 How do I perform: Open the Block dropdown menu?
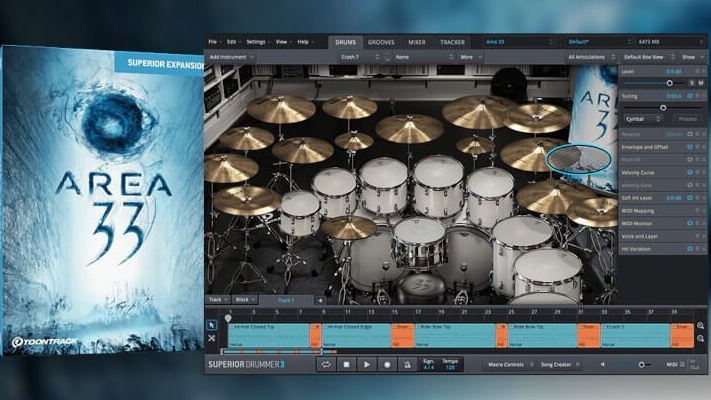pyautogui.click(x=245, y=300)
